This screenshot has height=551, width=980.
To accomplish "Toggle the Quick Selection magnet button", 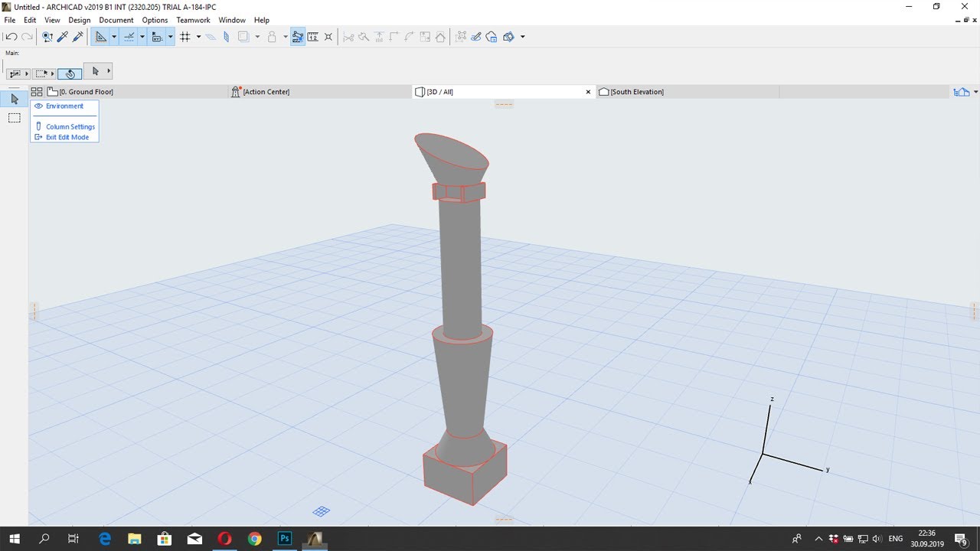I will pos(70,73).
